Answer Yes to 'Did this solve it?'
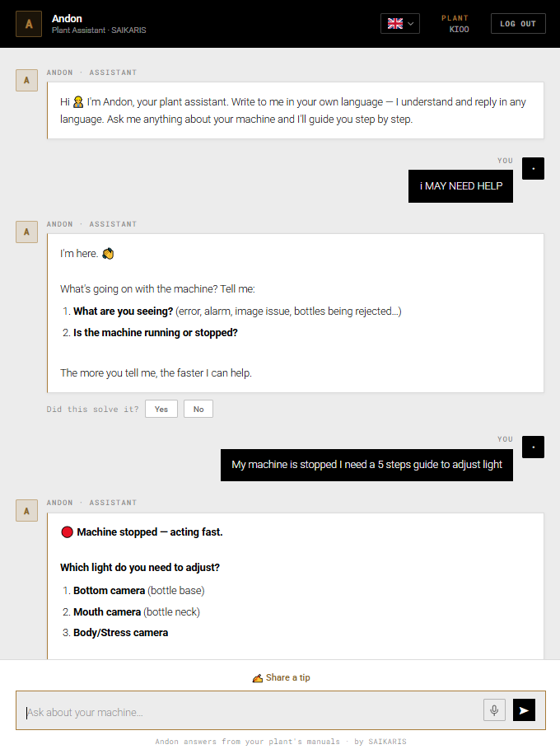The width and height of the screenshot is (560, 754). coord(161,409)
